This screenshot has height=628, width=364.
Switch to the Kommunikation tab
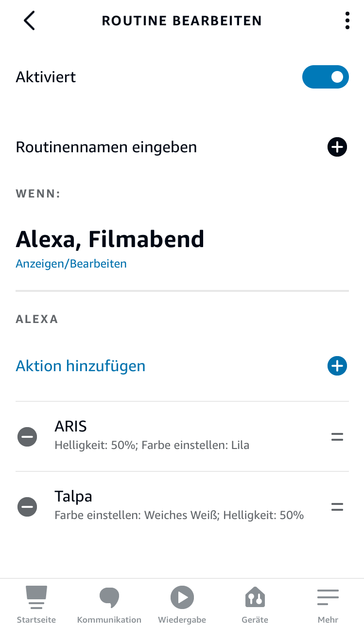[x=109, y=604]
